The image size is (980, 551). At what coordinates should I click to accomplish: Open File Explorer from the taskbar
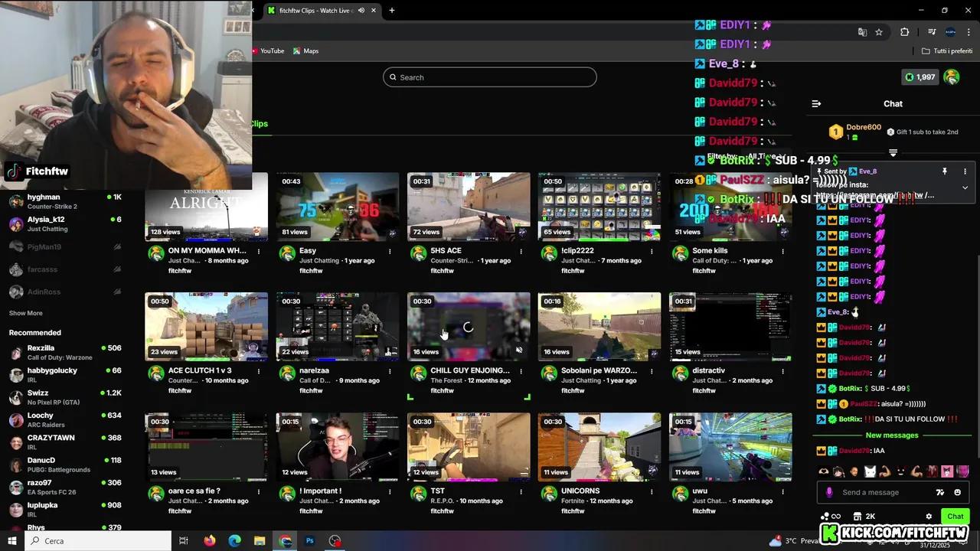point(260,541)
